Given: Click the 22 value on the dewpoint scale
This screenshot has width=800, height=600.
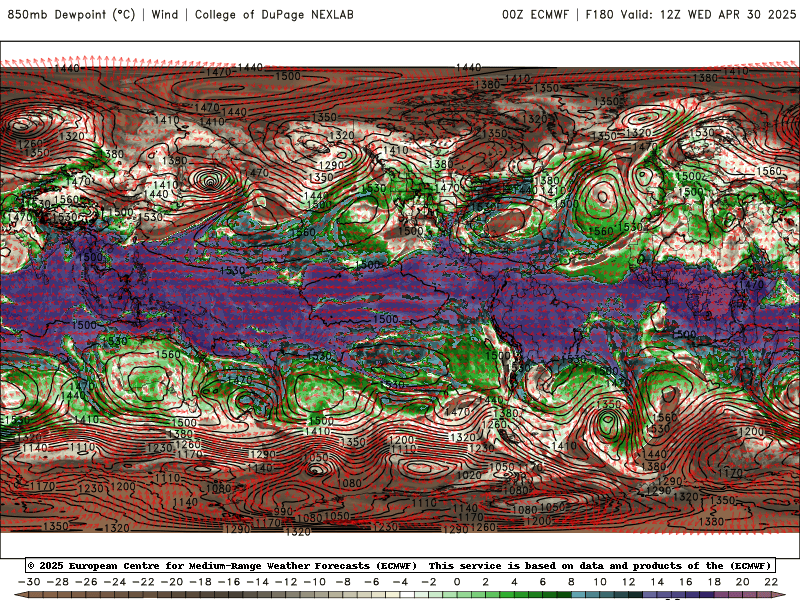Looking at the screenshot, I should (771, 582).
